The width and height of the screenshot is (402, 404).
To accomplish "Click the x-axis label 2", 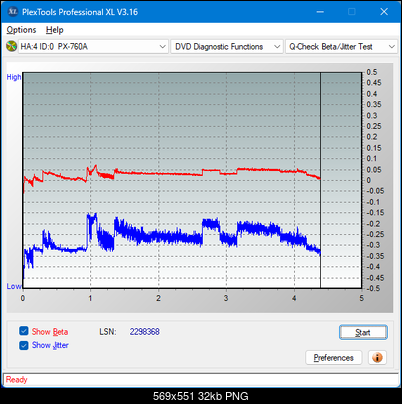I will 158,298.
